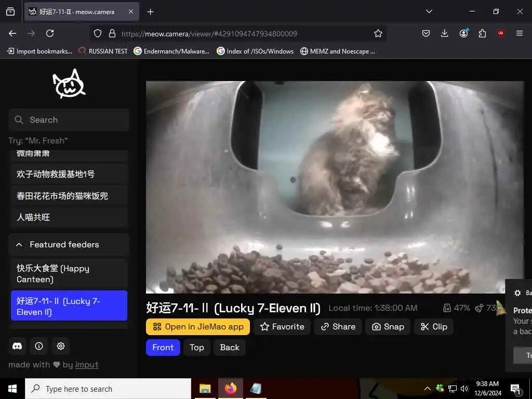Select 微雨萧萧 feeder in list
Viewport: 532px width, 399px height.
coord(69,155)
